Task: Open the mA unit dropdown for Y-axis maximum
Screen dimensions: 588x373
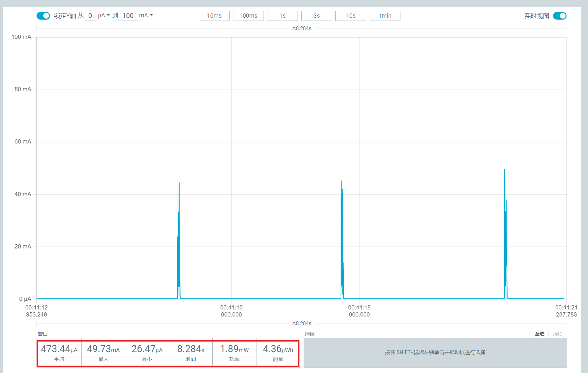Action: (x=146, y=15)
